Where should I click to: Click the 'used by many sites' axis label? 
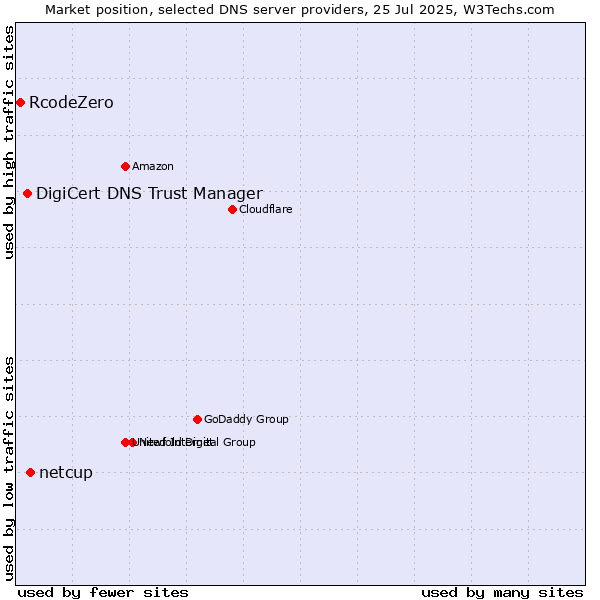point(502,593)
